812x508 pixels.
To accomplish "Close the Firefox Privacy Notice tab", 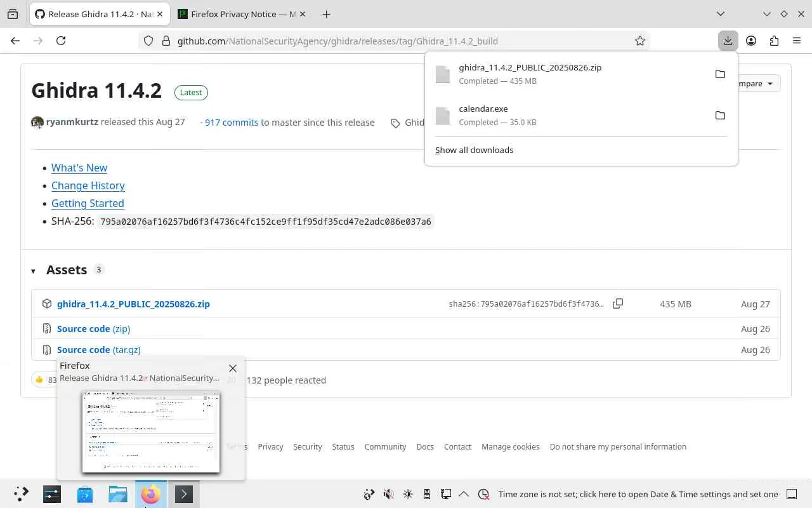I will [x=304, y=14].
